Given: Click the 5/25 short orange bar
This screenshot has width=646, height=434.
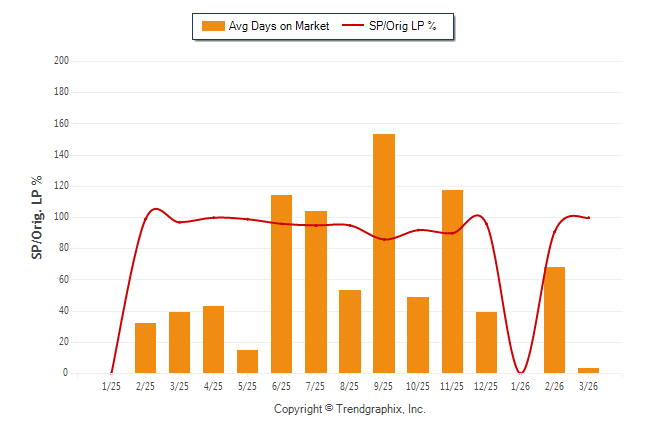Looking at the screenshot, I should (x=247, y=361).
